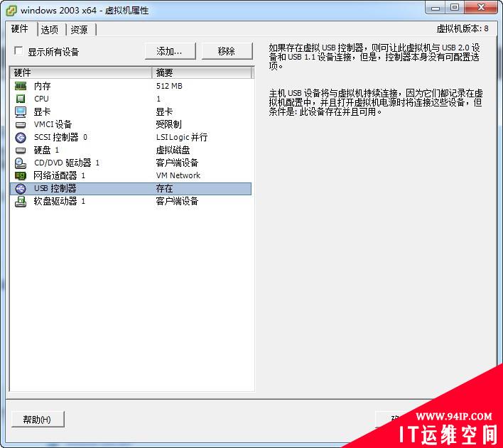
Task: Select the CPU row label
Action: pyautogui.click(x=41, y=99)
